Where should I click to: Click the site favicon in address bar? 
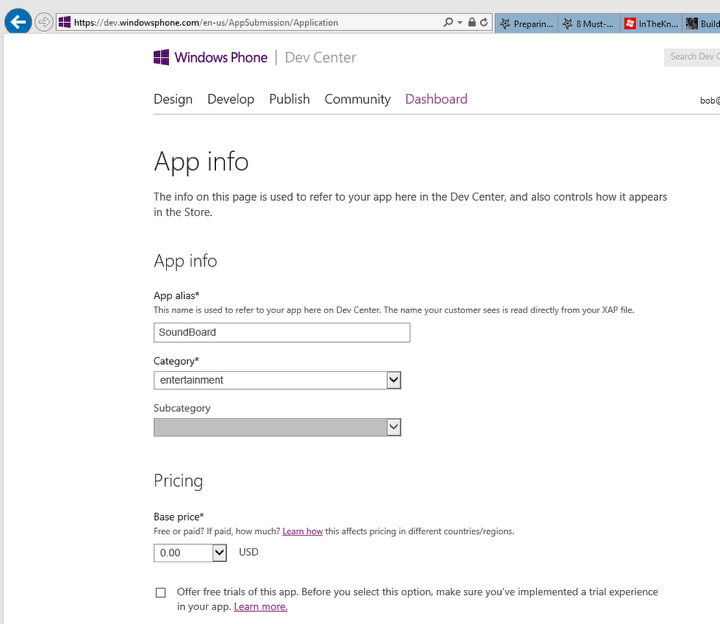65,22
